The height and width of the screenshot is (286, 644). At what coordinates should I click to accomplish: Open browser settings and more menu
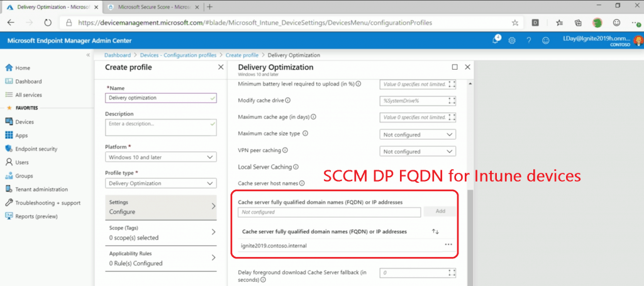tap(636, 23)
